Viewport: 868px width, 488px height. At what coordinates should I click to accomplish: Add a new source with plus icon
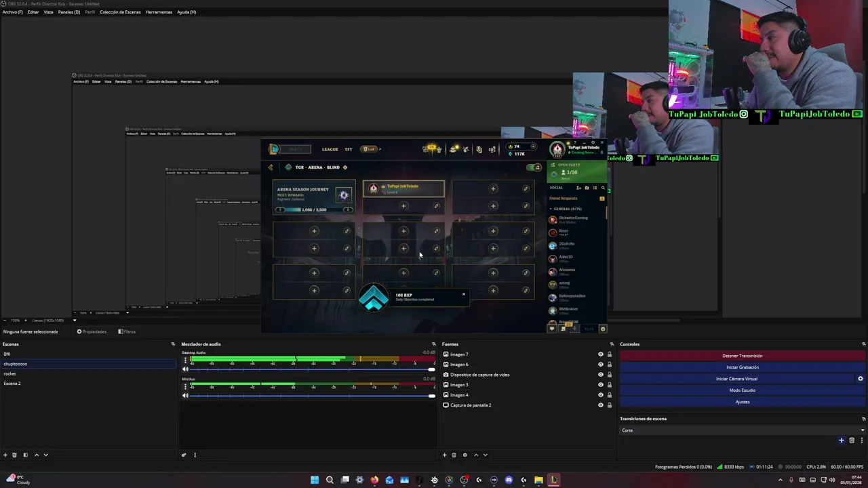click(x=445, y=455)
